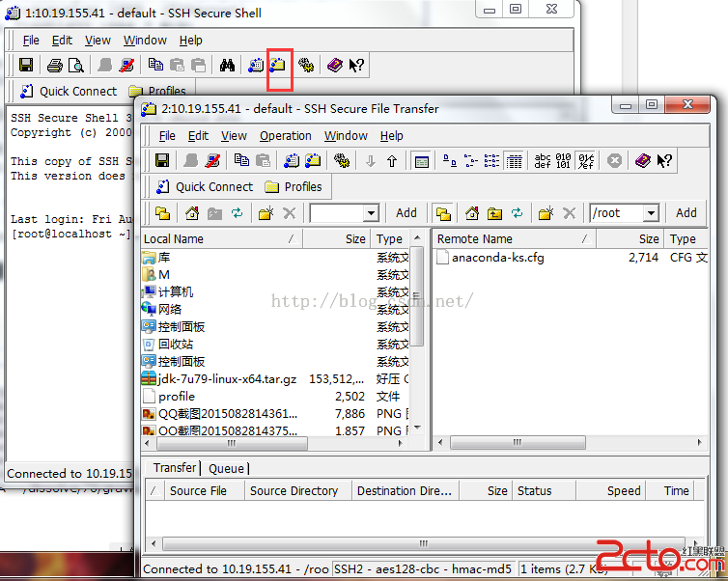Screen dimensions: 728x581
Task: Open Operation menu in File Transfer
Action: tap(286, 136)
